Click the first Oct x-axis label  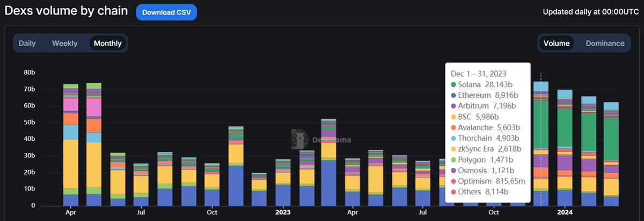[x=212, y=212]
